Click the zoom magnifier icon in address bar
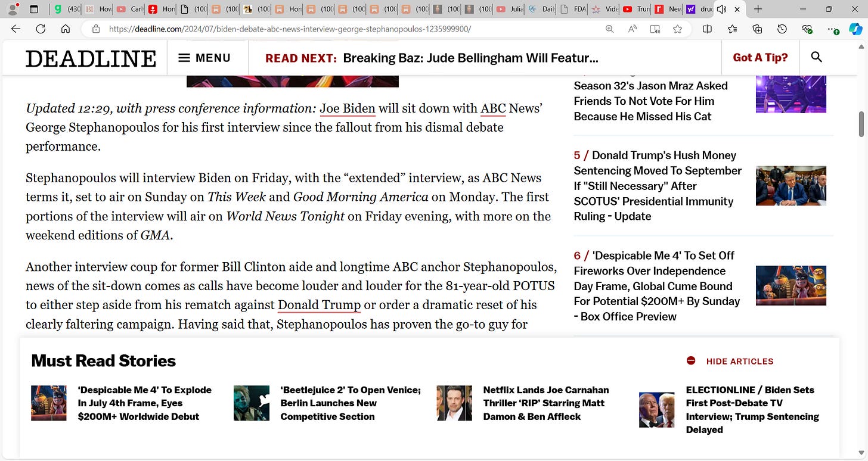Screen dimensions: 868x461 (609, 29)
